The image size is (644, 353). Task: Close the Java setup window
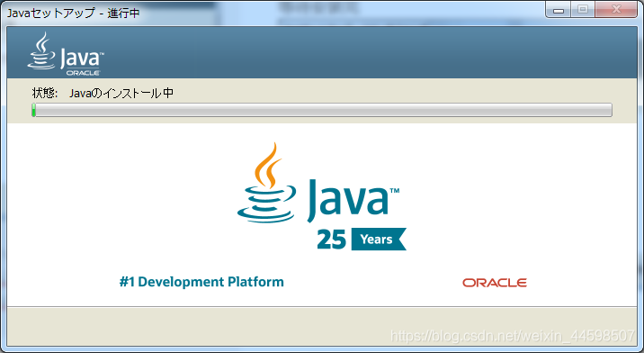(615, 10)
